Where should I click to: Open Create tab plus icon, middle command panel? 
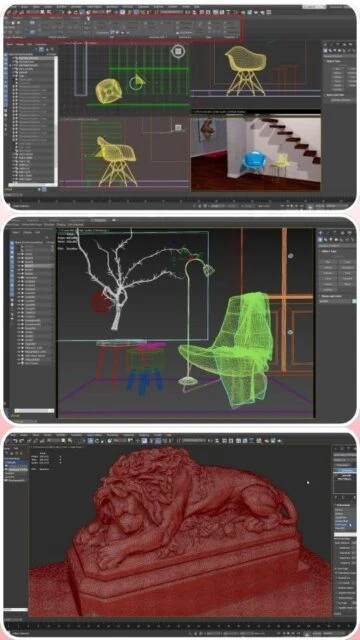tap(321, 233)
